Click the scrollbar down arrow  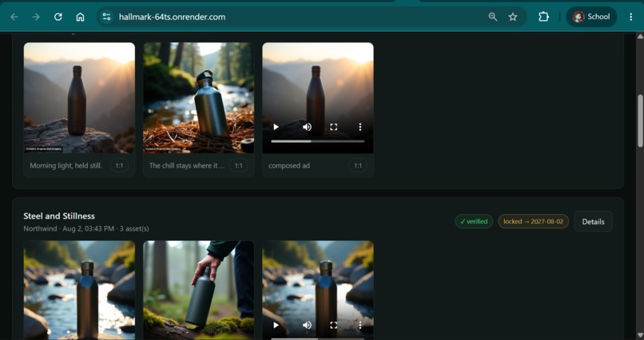pos(640,336)
